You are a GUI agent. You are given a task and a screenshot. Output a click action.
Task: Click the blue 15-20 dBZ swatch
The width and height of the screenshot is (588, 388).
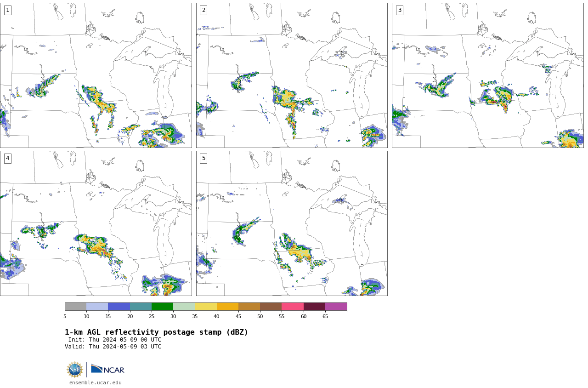[119, 307]
